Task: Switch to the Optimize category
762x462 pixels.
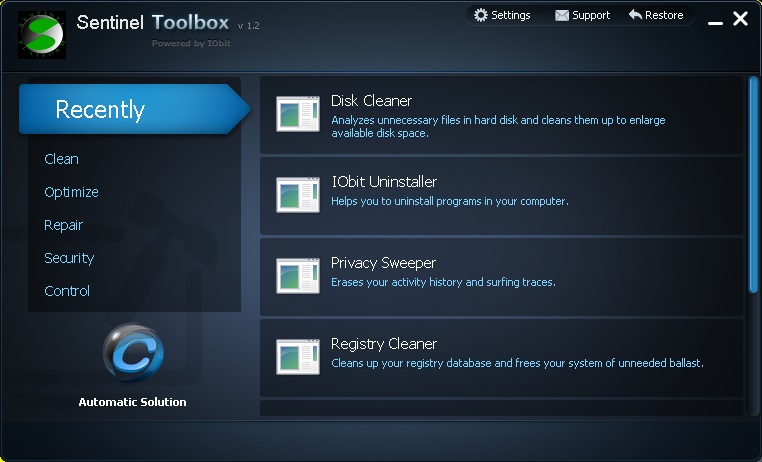Action: tap(71, 192)
